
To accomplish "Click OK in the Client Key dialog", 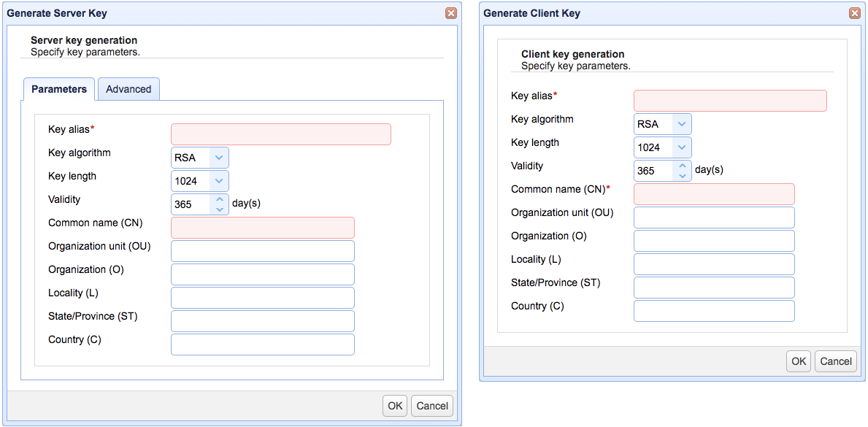I will coord(798,361).
